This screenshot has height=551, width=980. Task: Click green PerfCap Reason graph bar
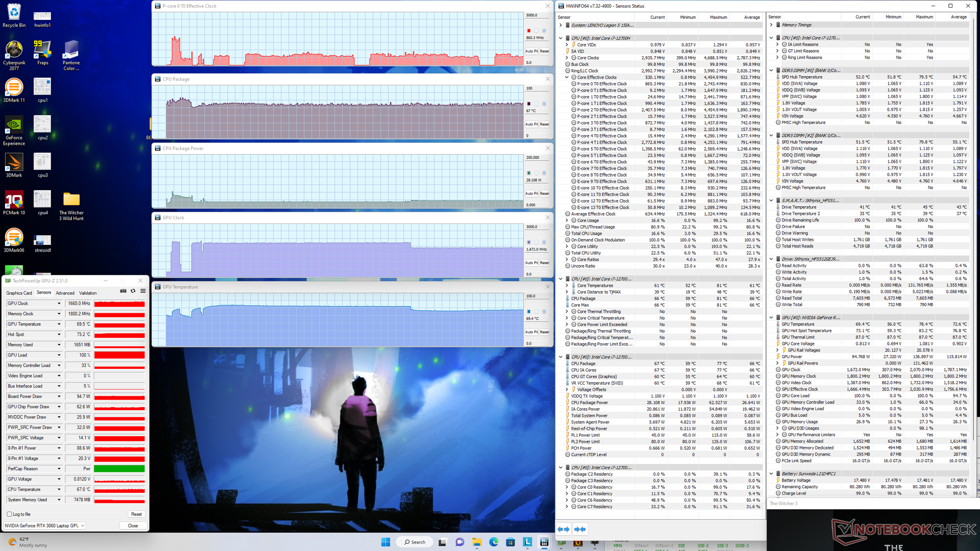coord(119,469)
